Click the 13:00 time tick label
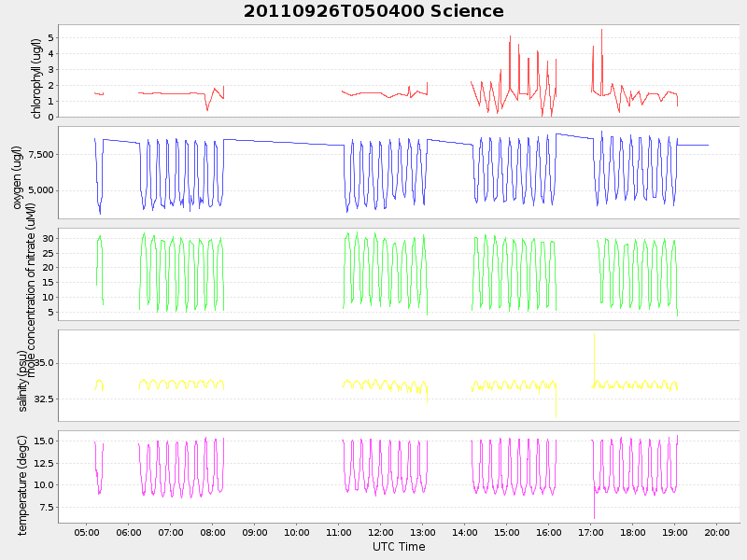Screen dimensions: 747x560 coord(423,532)
